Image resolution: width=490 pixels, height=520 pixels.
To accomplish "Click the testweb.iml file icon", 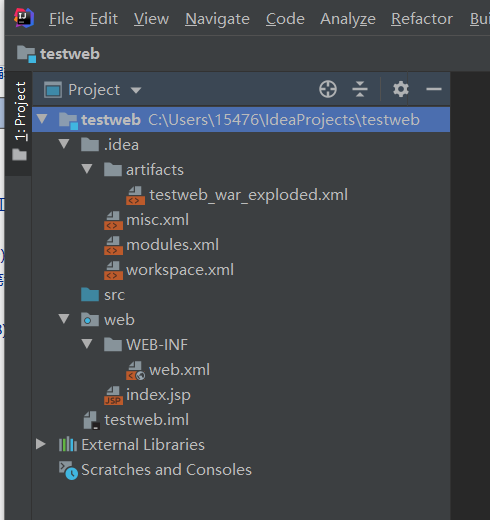I will (91, 420).
